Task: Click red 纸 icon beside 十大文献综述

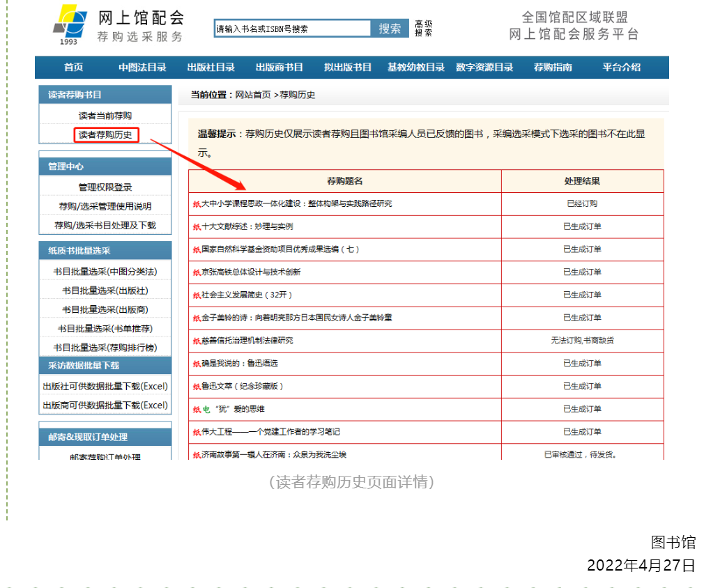Action: (x=197, y=226)
